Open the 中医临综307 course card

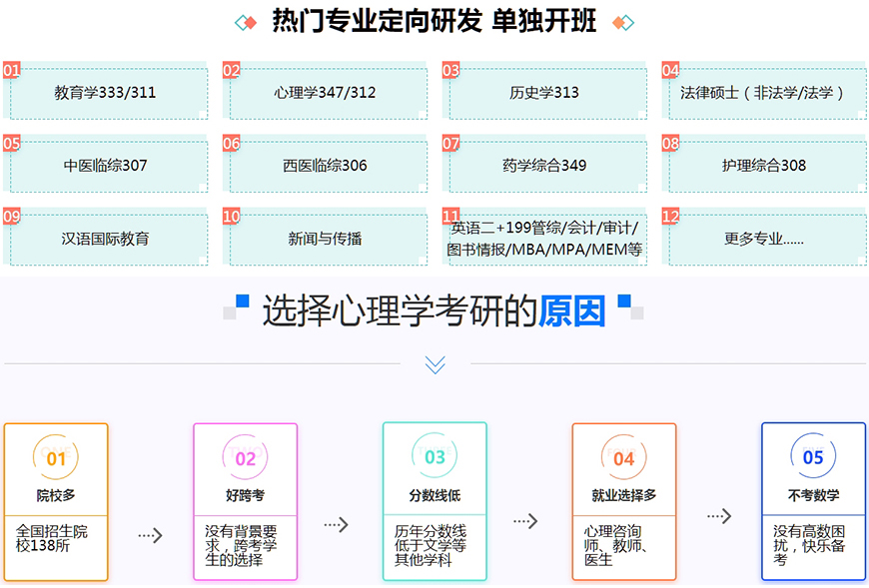click(x=107, y=165)
